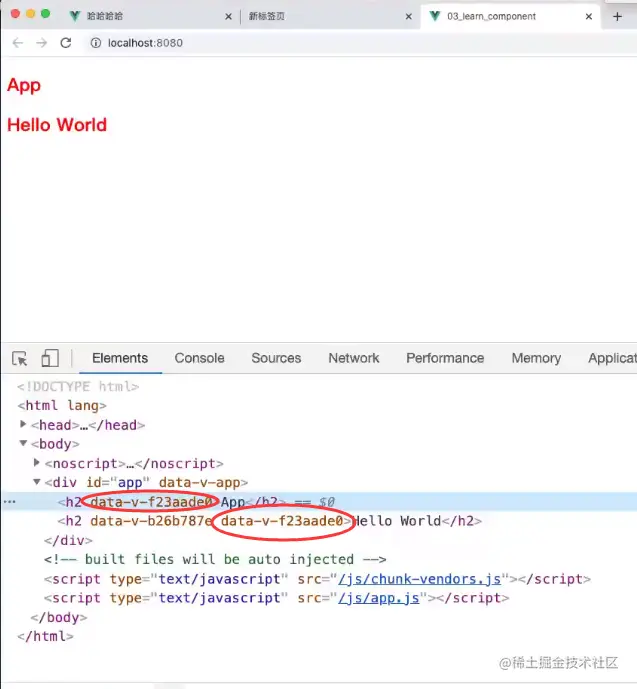Open the Sources panel tab
Image resolution: width=637 pixels, height=689 pixels.
[x=276, y=358]
